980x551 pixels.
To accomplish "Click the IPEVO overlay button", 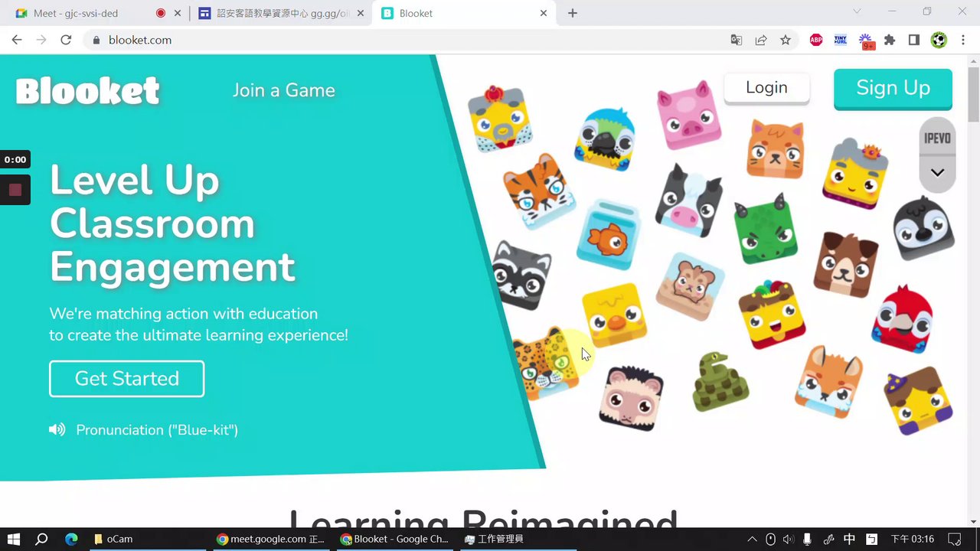I will 937,139.
